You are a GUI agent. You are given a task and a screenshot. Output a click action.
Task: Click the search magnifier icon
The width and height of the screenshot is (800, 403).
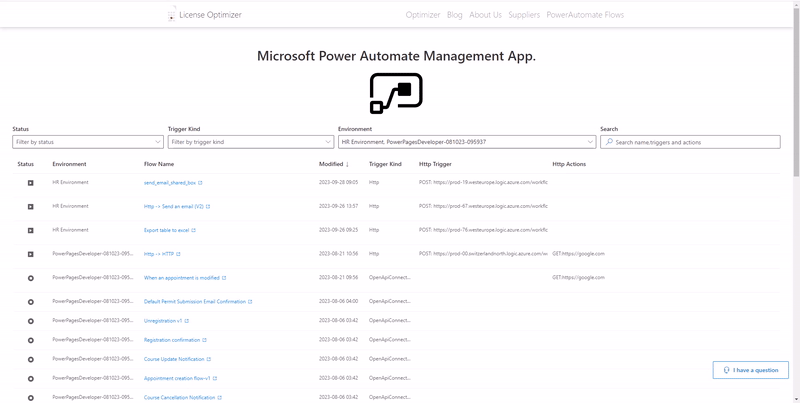tap(609, 142)
